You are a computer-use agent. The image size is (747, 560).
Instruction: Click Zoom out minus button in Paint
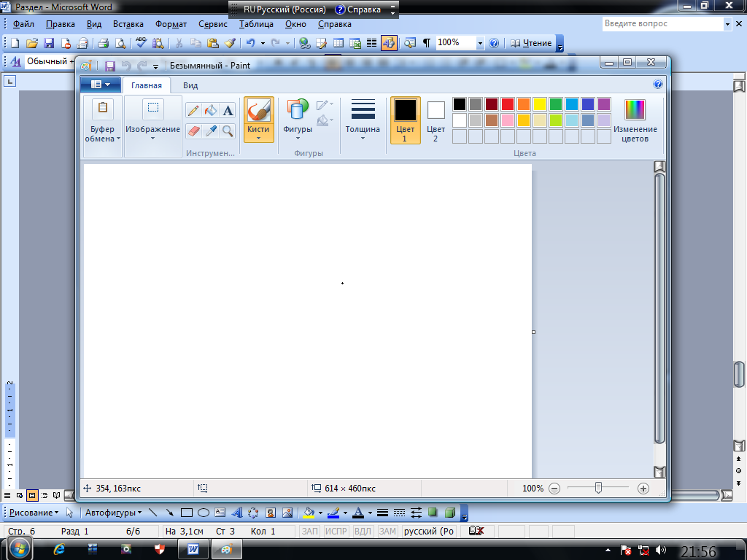(554, 489)
